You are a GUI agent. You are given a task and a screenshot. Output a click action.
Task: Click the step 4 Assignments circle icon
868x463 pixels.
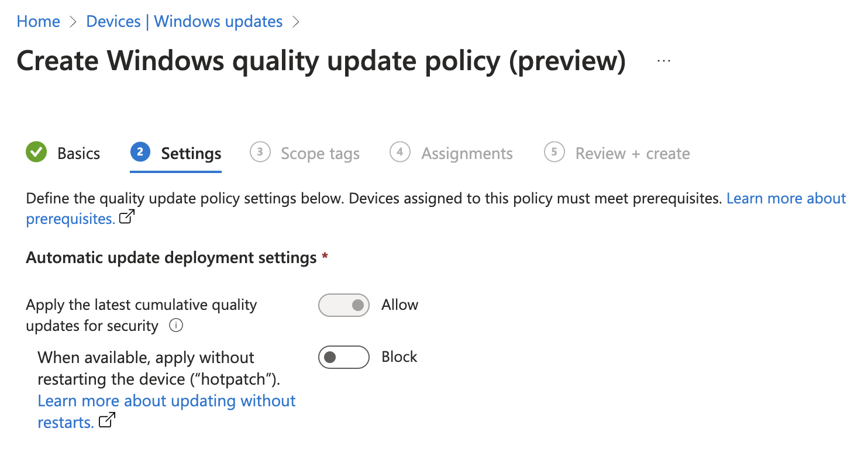coord(399,153)
